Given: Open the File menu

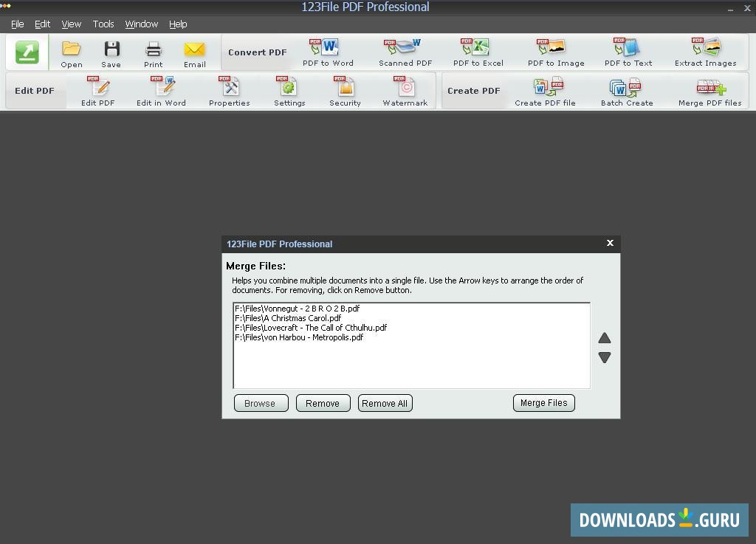Looking at the screenshot, I should coord(18,24).
